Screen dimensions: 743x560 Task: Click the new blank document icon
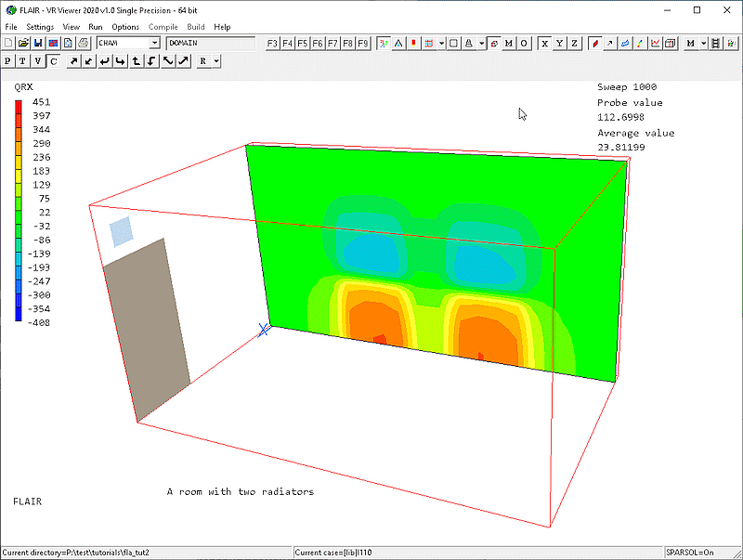8,43
